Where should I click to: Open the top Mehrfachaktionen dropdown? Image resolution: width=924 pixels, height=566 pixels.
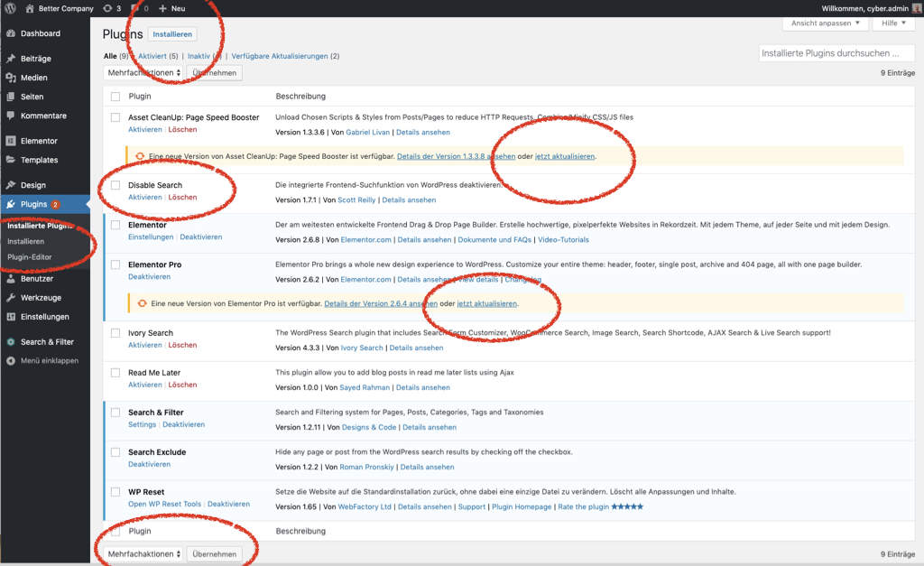tap(143, 72)
